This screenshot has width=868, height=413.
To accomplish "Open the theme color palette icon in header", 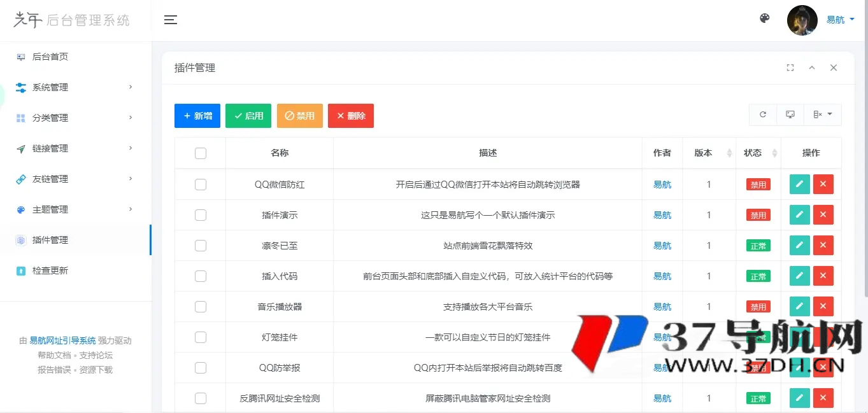I will [x=764, y=18].
